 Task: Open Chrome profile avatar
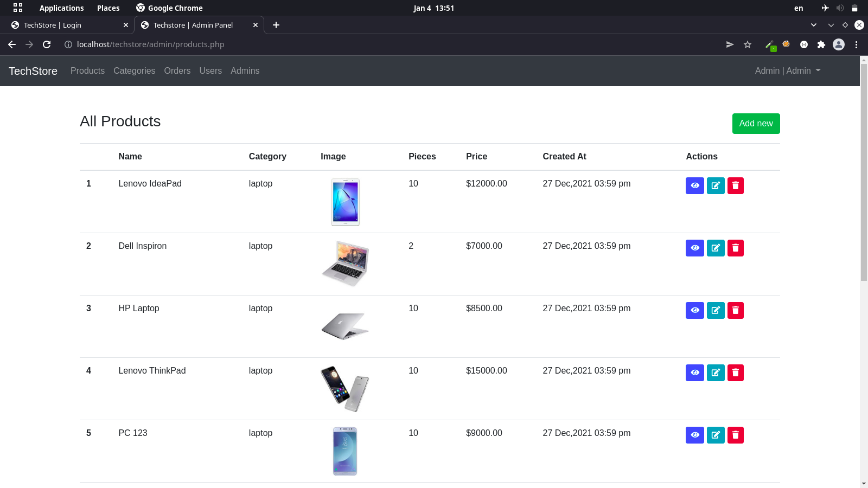[x=839, y=44]
